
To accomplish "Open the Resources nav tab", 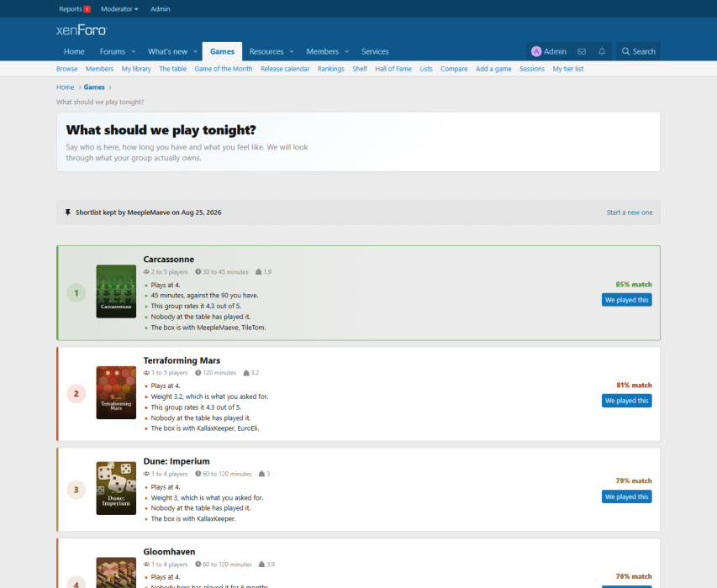I will 266,51.
